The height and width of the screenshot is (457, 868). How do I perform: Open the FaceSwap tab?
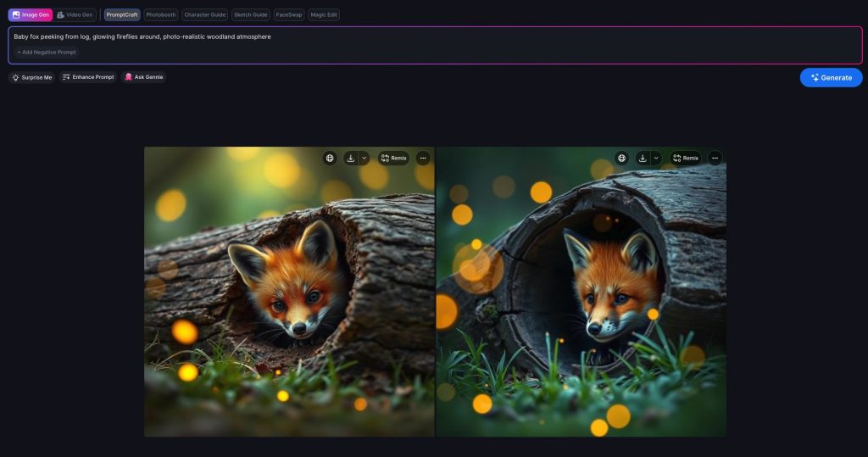(288, 14)
